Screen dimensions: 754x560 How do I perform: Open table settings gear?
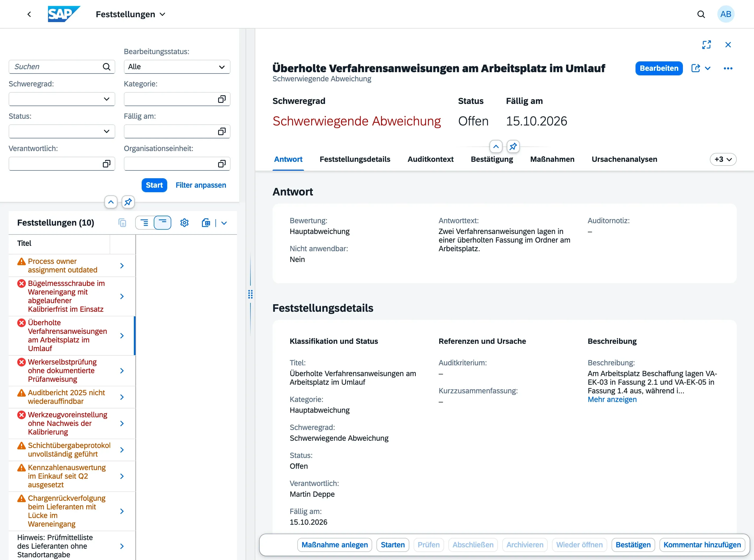pos(184,223)
